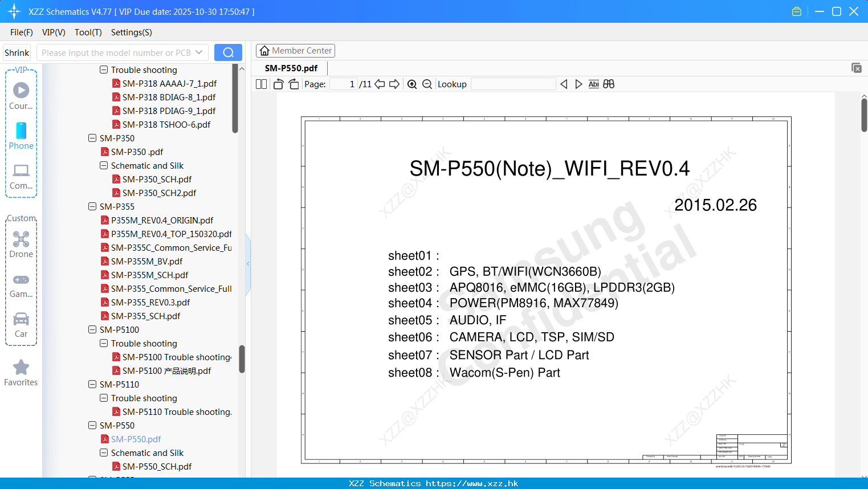Click the Custom section label
Image resolution: width=868 pixels, height=489 pixels.
pos(21,218)
